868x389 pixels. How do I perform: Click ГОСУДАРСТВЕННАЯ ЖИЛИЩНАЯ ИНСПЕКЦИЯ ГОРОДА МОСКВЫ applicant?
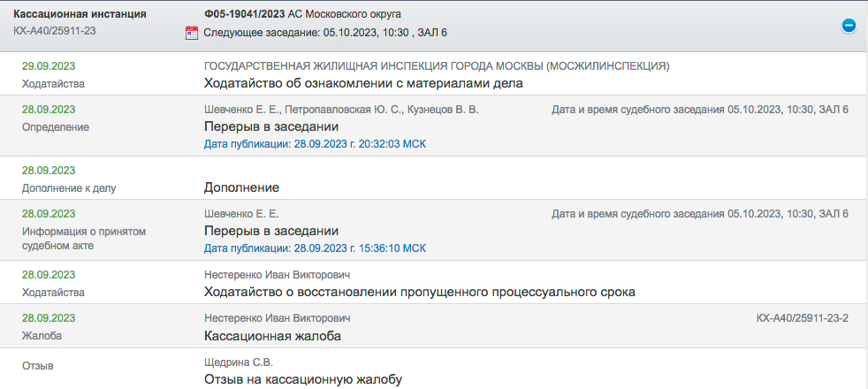[x=436, y=66]
